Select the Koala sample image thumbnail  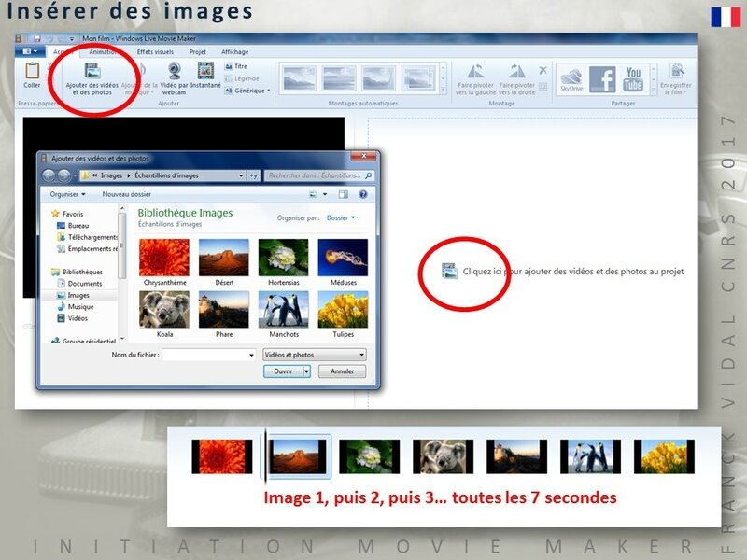coord(163,310)
